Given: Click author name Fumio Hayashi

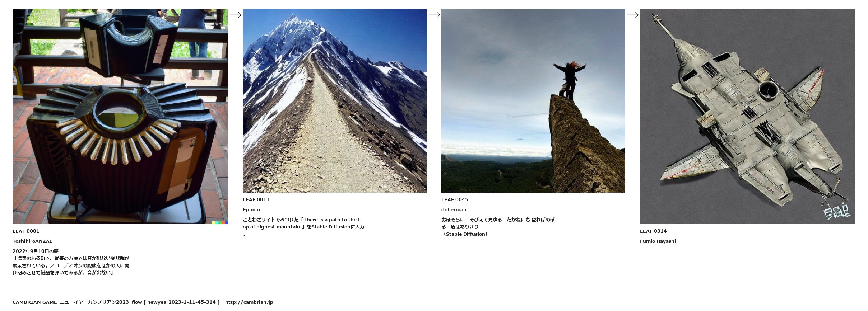Looking at the screenshot, I should click(x=658, y=241).
